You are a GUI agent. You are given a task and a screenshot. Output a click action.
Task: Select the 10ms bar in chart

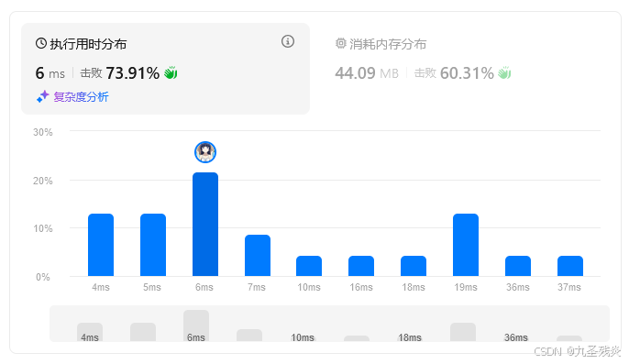click(x=309, y=266)
